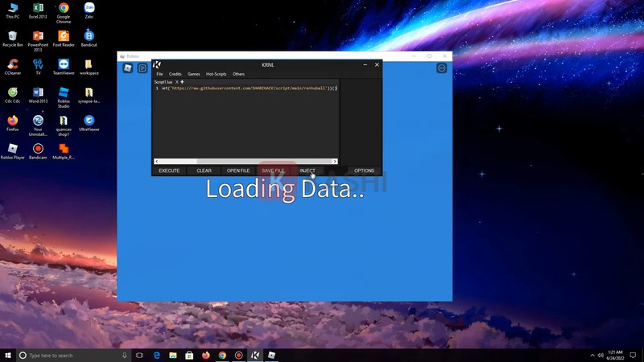Open the Credits menu
Screen dimensions: 644x362
175,74
